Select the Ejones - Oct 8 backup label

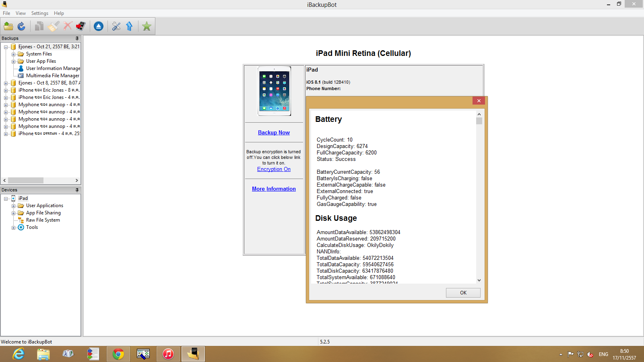pyautogui.click(x=49, y=83)
